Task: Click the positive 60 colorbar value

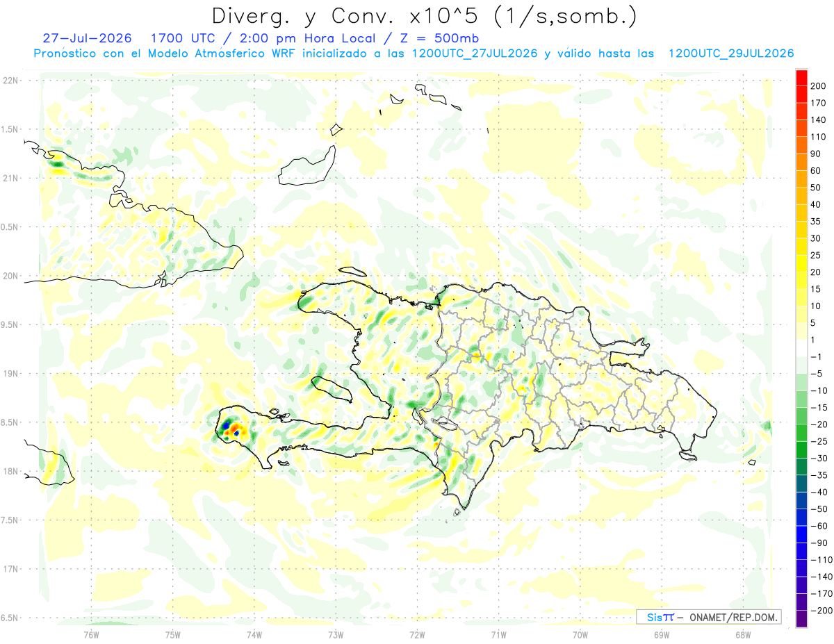Action: point(816,170)
